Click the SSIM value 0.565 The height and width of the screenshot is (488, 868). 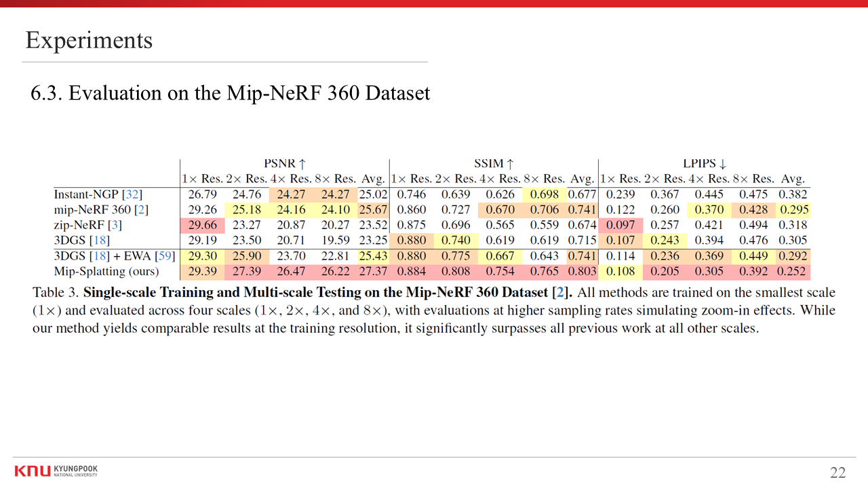(500, 225)
